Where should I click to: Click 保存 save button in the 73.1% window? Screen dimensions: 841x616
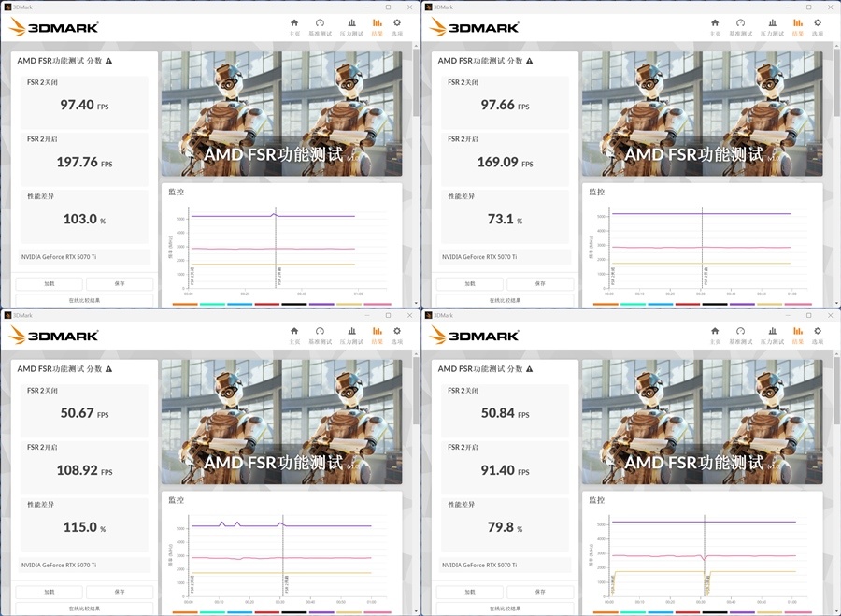click(x=540, y=283)
